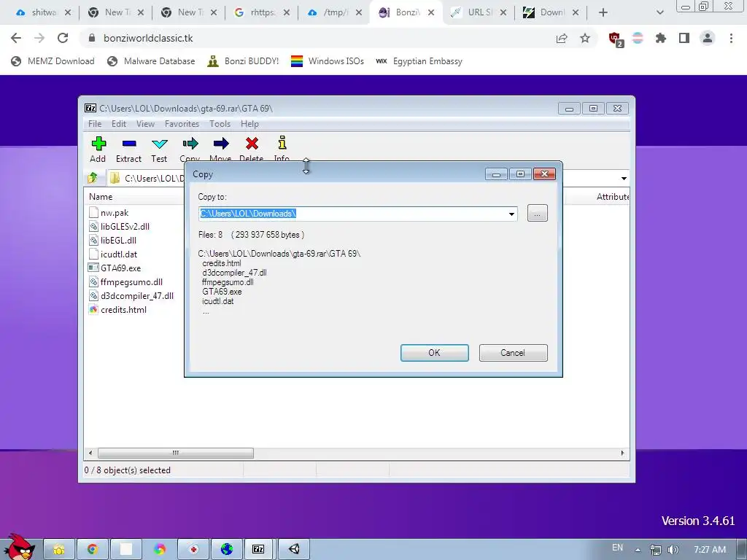Screen dimensions: 747x560
Task: Click the Add toolbar icon in 7-Zip
Action: [98, 149]
